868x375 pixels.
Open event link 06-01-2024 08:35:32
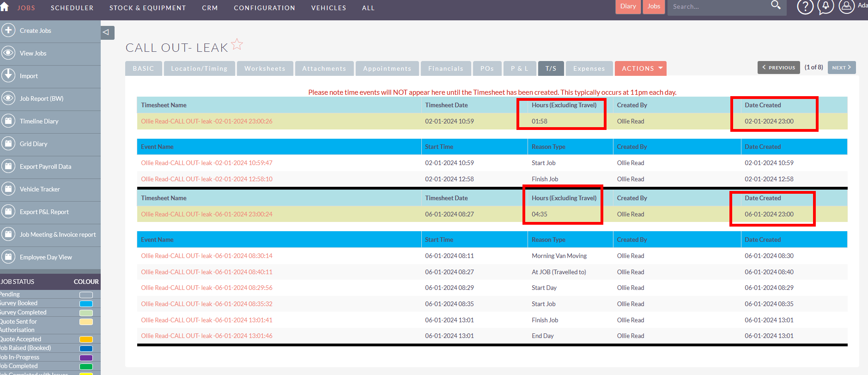[207, 304]
